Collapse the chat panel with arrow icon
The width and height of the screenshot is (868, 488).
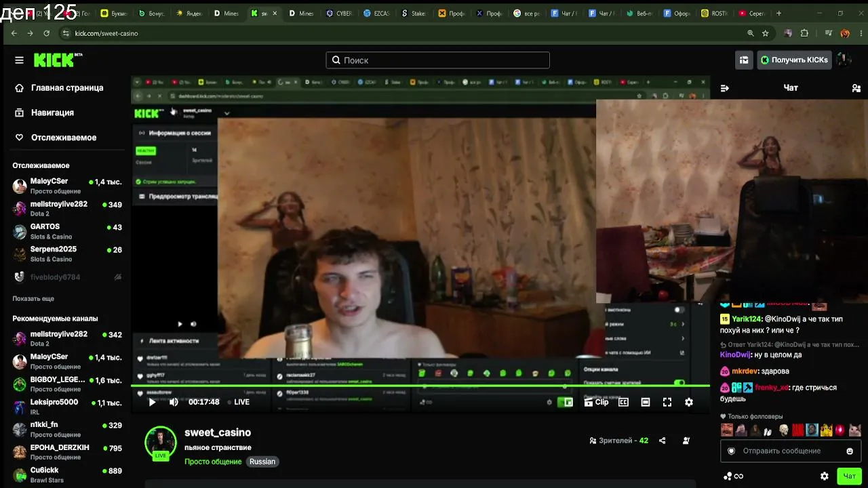point(724,88)
